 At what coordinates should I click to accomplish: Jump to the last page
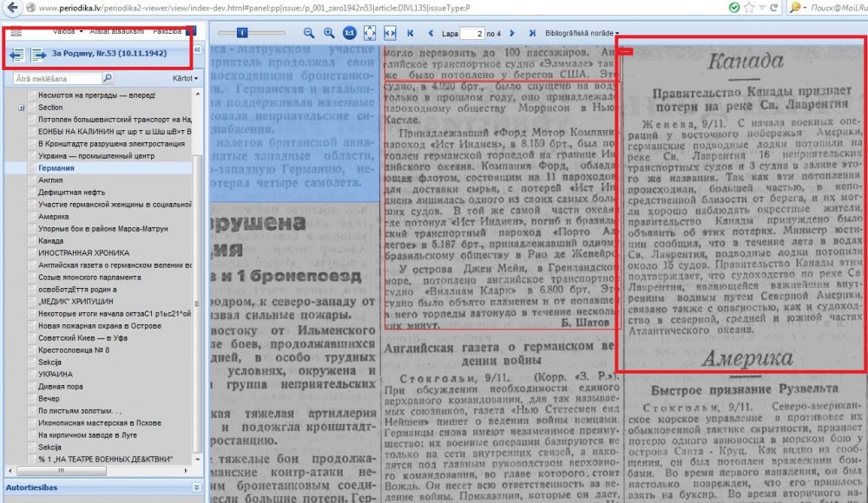pyautogui.click(x=529, y=33)
